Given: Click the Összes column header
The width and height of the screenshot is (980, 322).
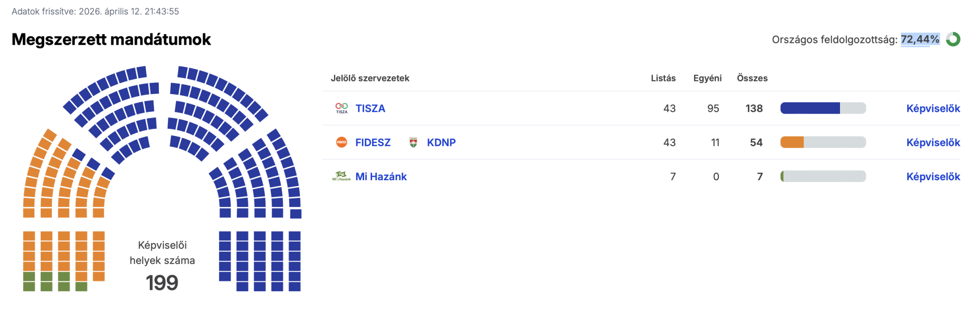Looking at the screenshot, I should tap(752, 78).
